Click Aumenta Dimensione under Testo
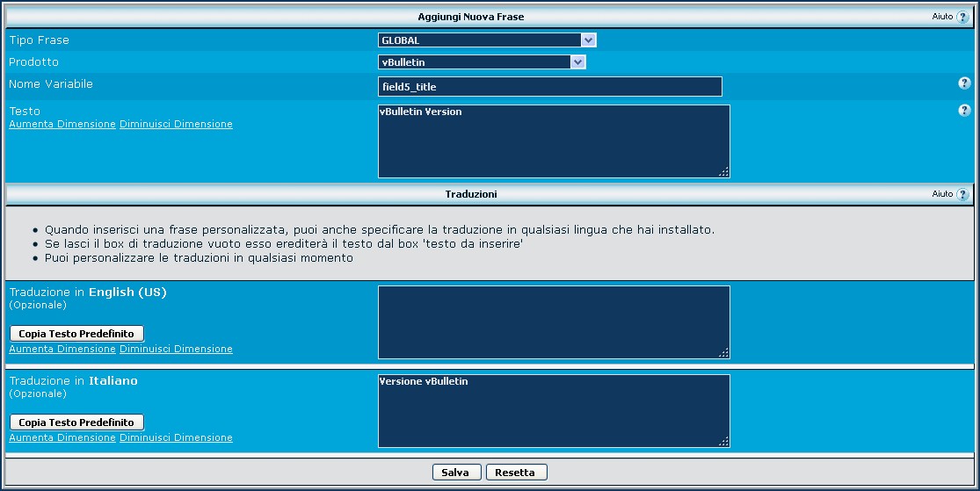Screen dimensions: 980x491 point(62,125)
